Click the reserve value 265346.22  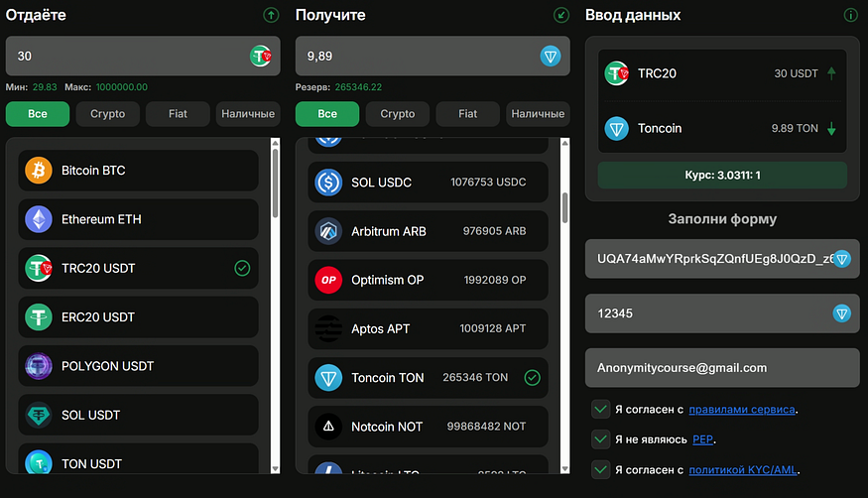(358, 87)
